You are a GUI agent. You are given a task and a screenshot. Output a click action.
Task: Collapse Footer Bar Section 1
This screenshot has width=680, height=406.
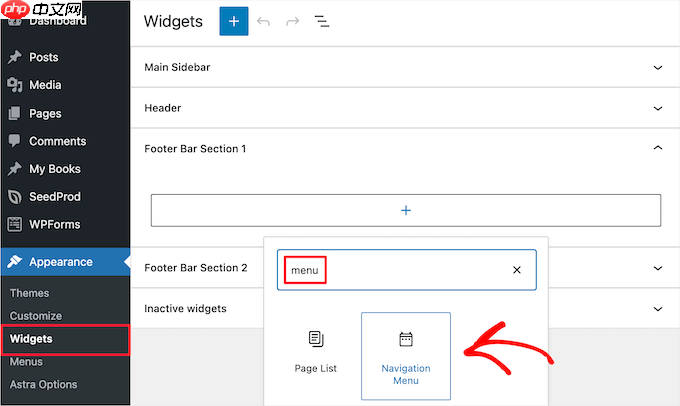tap(657, 148)
